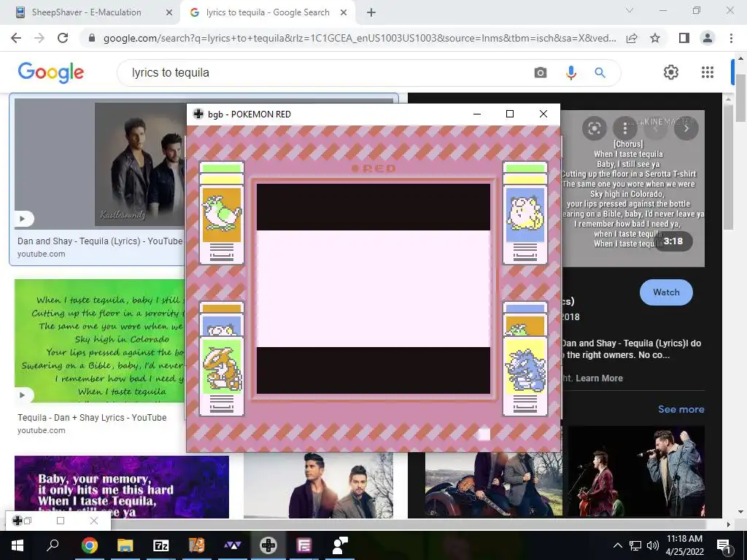This screenshot has height=560, width=747.
Task: Click the blue magnifier search button
Action: pos(600,73)
